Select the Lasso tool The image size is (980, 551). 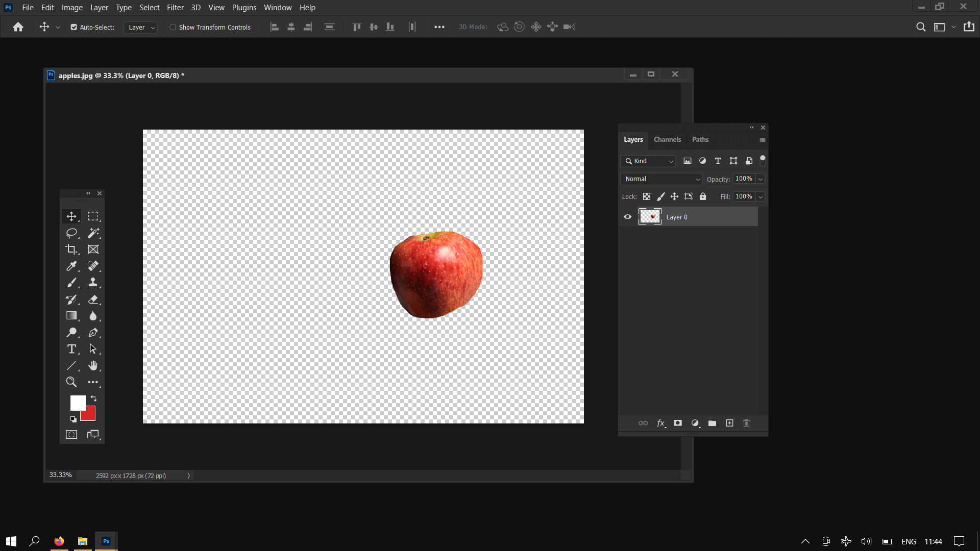click(71, 233)
